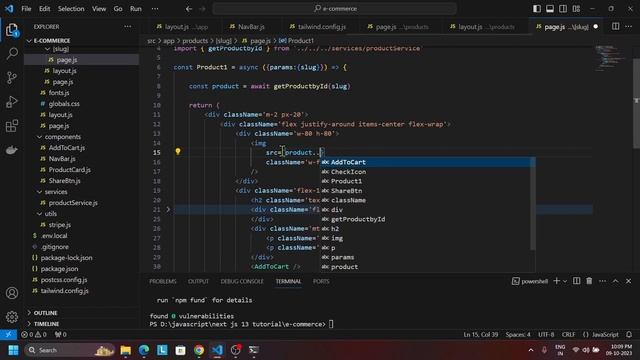Open Customize Layout icon

pyautogui.click(x=576, y=9)
